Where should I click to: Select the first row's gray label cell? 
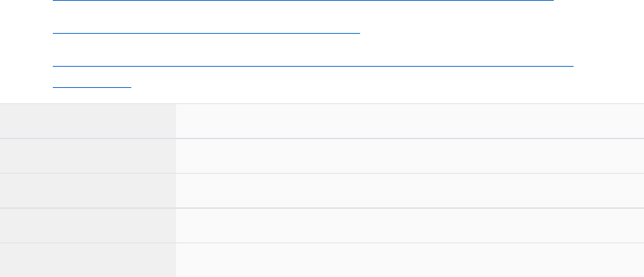pos(88,121)
